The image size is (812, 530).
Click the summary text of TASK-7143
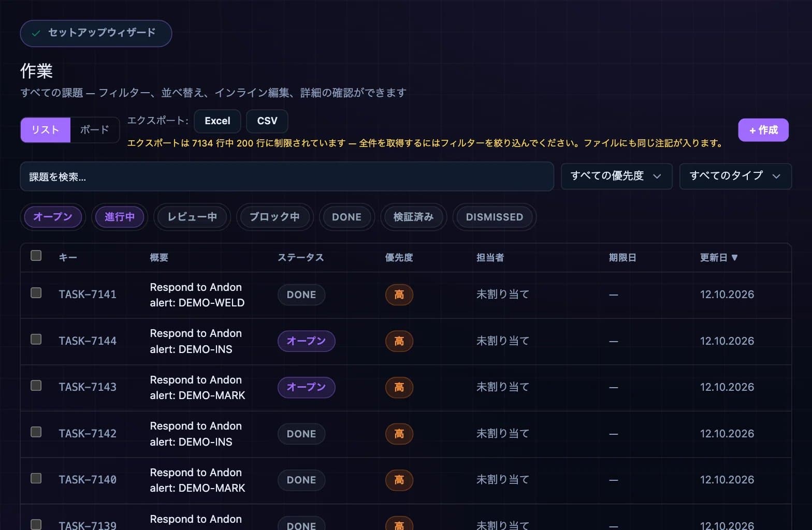[198, 388]
